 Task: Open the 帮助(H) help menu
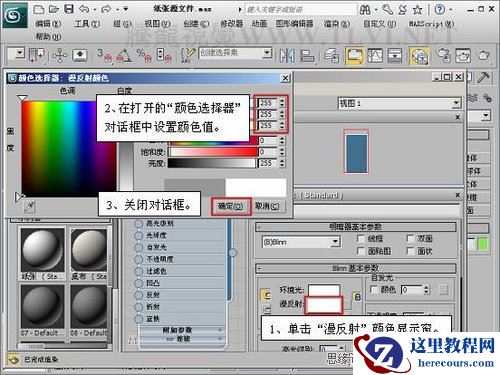pos(48,36)
